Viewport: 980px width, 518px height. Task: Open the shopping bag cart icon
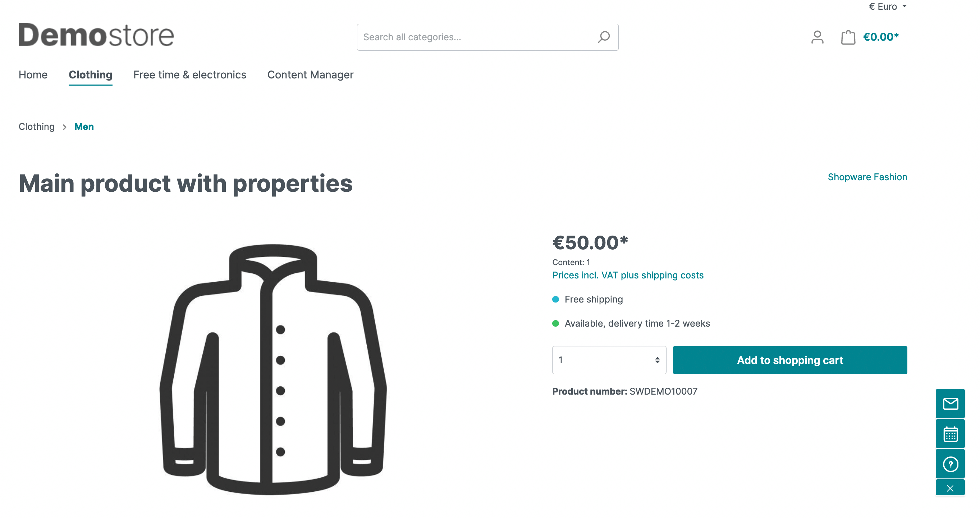point(848,37)
